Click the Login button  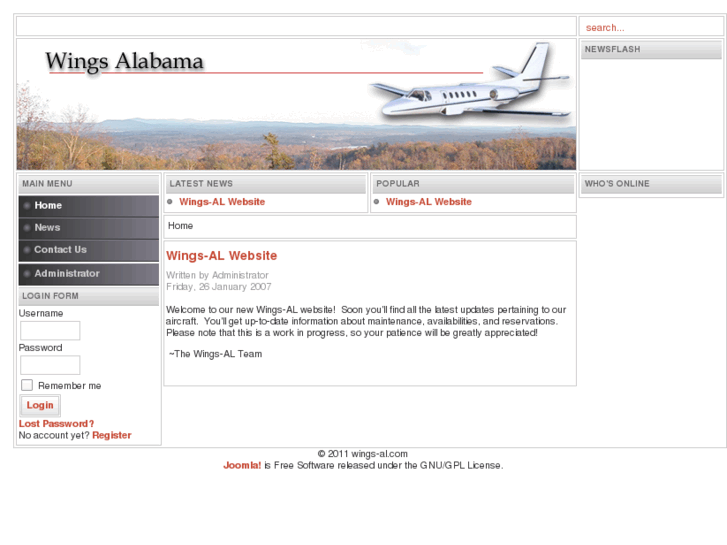(40, 405)
